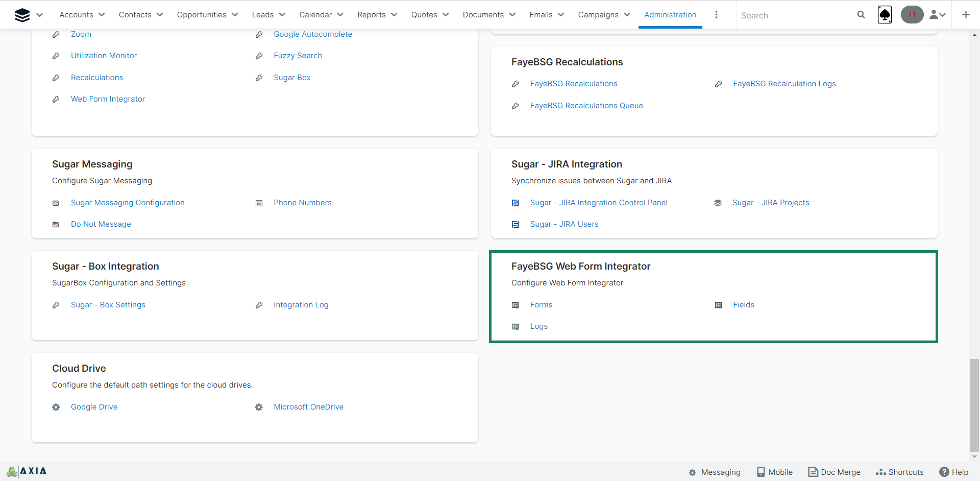Expand the Opportunities dropdown chevron

pyautogui.click(x=235, y=15)
